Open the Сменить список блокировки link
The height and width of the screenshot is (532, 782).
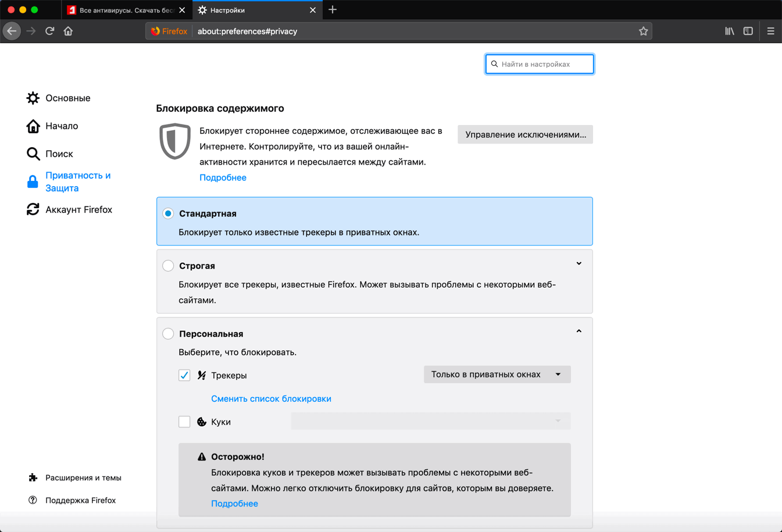[271, 398]
